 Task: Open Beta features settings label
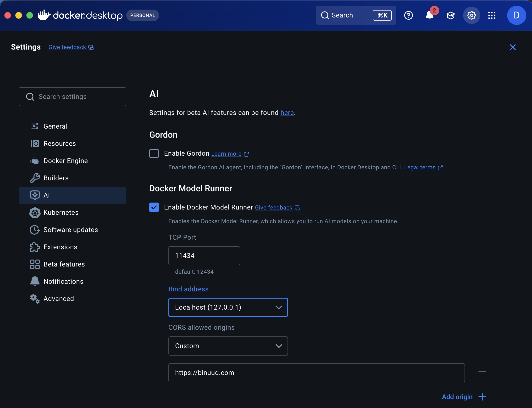64,264
